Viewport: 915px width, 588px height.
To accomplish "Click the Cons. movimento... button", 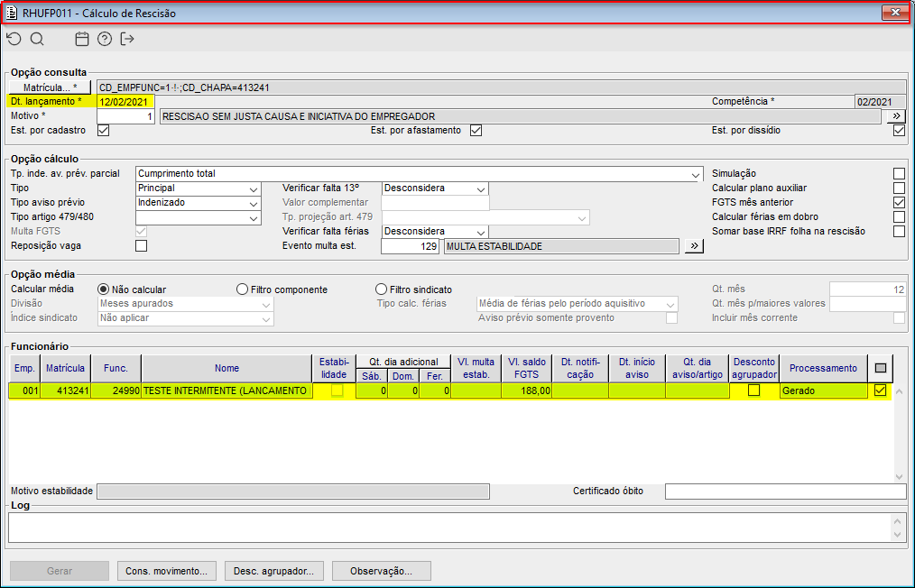I will tap(166, 571).
